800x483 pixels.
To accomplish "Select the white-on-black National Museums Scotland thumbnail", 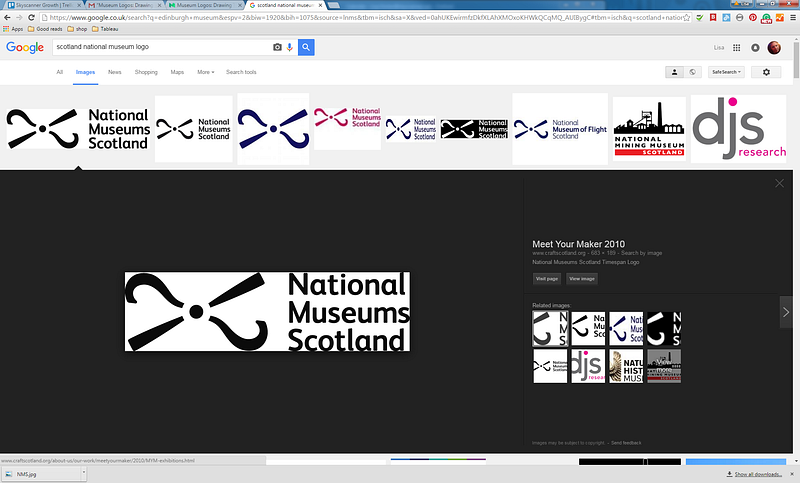I will coord(474,129).
